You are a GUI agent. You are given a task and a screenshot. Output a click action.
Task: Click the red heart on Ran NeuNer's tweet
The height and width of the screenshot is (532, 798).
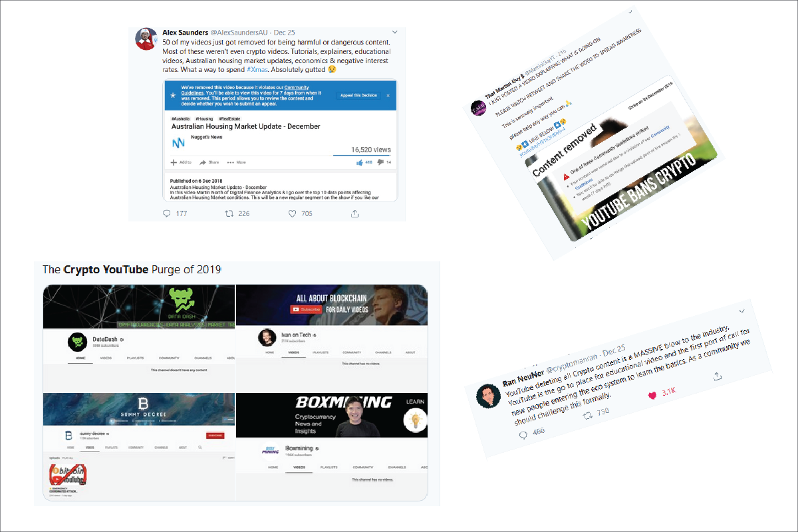(652, 395)
